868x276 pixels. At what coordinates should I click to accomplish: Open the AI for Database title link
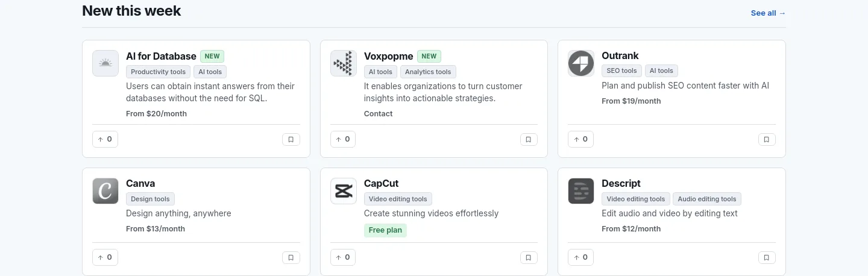pos(161,56)
